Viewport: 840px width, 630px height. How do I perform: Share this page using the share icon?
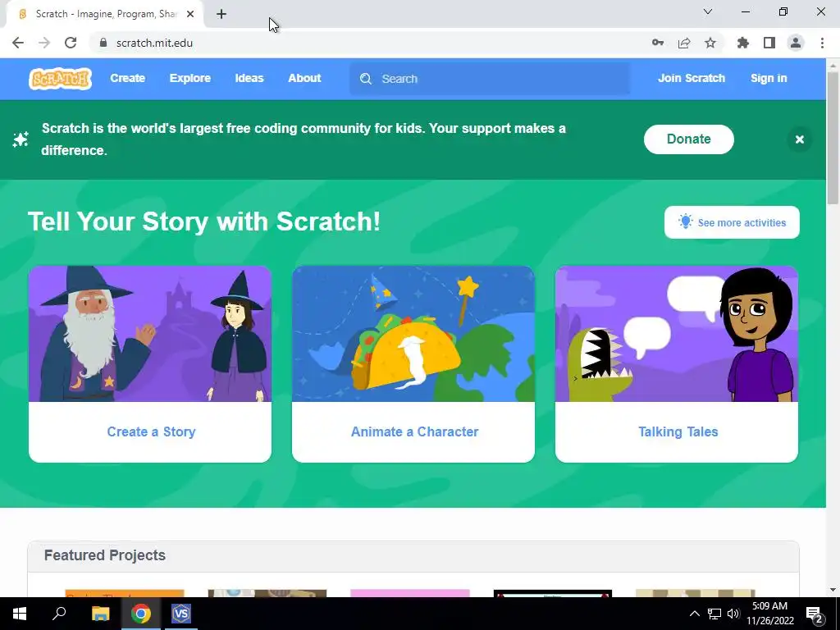tap(684, 43)
